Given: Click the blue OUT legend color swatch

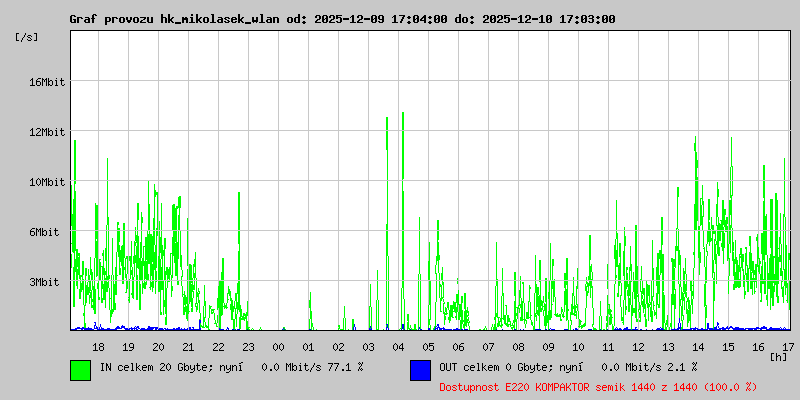Looking at the screenshot, I should [420, 370].
